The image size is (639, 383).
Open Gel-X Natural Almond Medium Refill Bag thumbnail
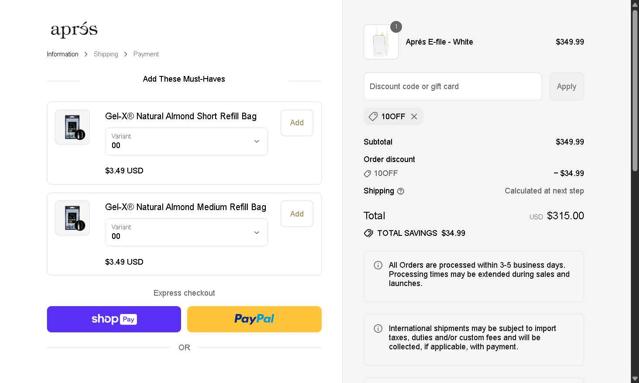(x=73, y=218)
